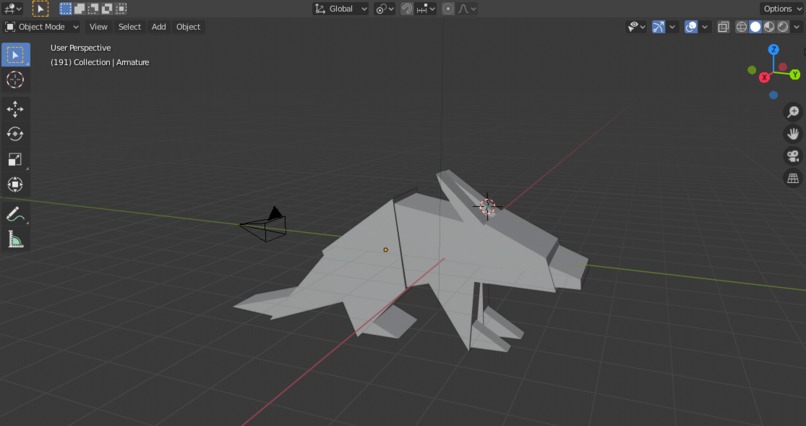Click the zoom view magnifier button
806x426 pixels.
793,112
